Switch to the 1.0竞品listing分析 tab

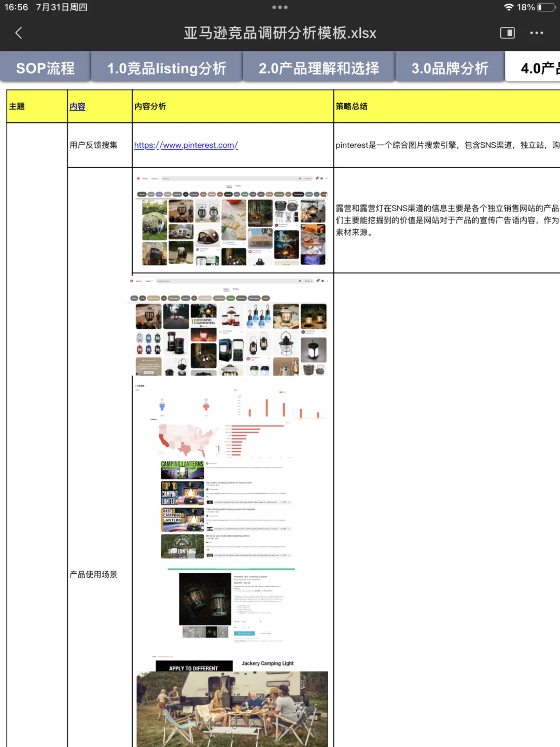coord(166,68)
